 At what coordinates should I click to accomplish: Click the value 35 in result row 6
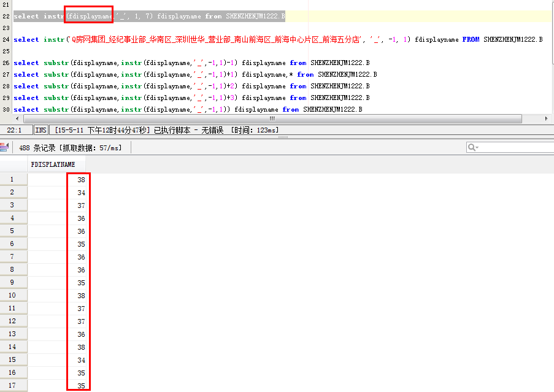click(x=81, y=244)
